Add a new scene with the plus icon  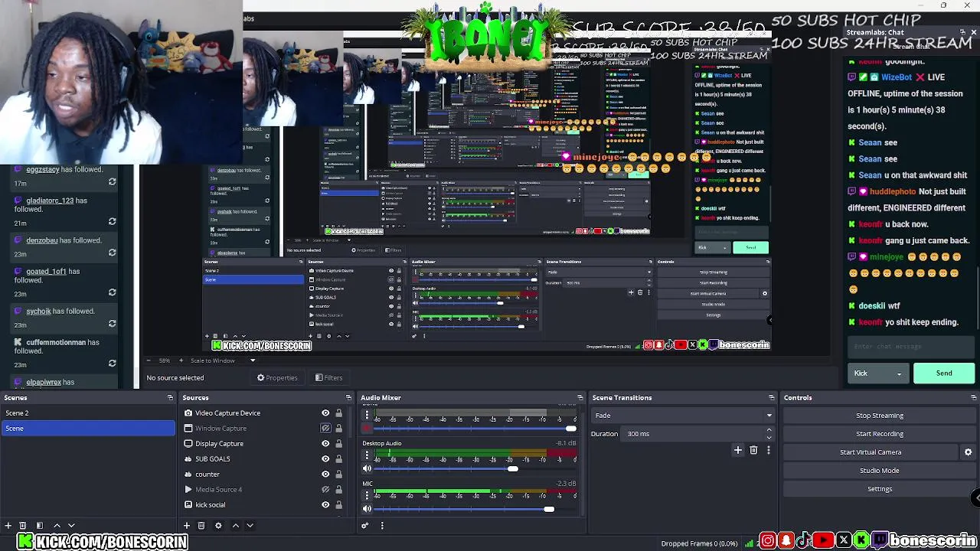(8, 526)
